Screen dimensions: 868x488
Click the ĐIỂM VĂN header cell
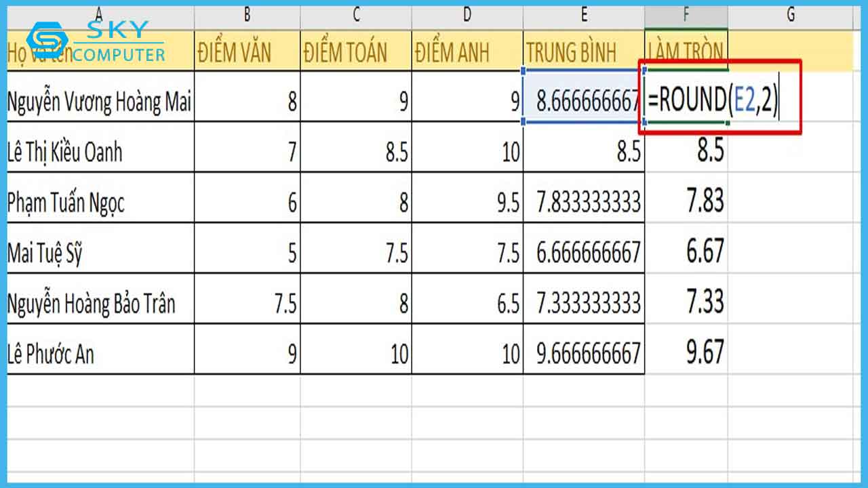pyautogui.click(x=248, y=51)
